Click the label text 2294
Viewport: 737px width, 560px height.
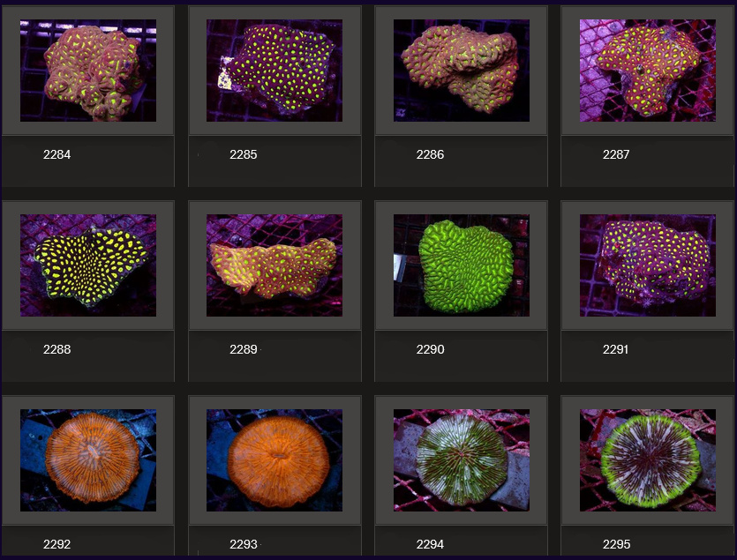(430, 544)
